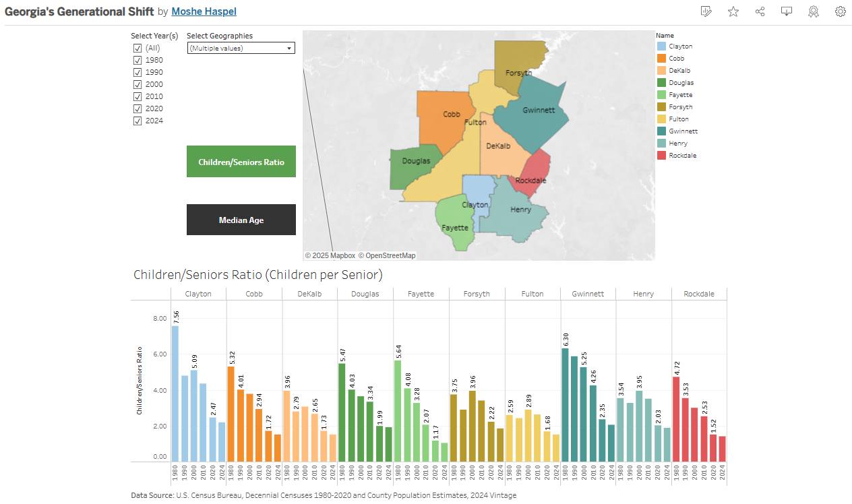The width and height of the screenshot is (852, 504).
Task: Select the Douglas column header in chart
Action: tap(365, 294)
